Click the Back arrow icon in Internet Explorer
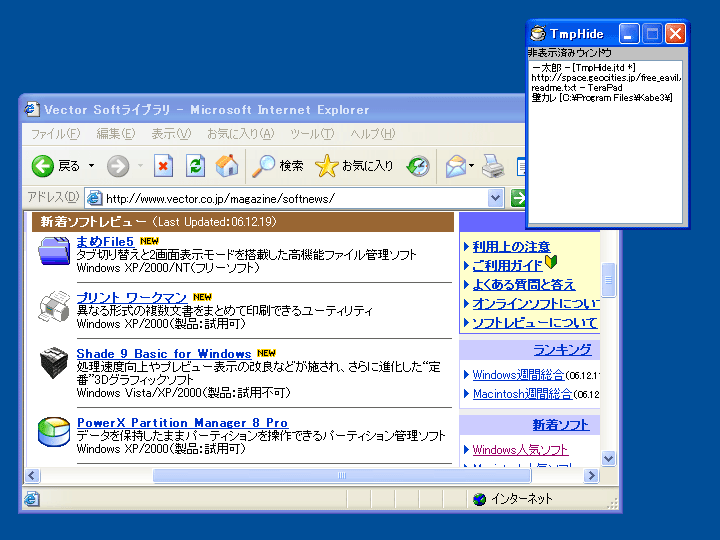Viewport: 720px width, 540px height. (x=43, y=166)
